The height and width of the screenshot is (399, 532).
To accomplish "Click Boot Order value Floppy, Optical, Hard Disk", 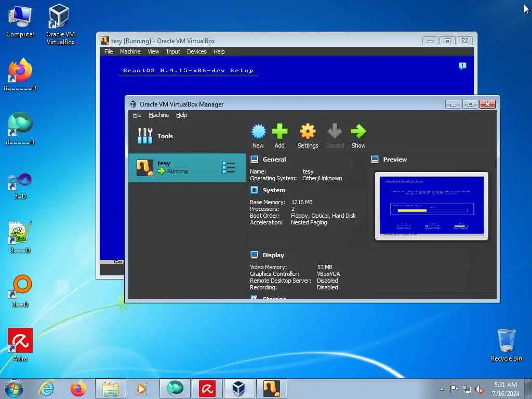I will 323,216.
